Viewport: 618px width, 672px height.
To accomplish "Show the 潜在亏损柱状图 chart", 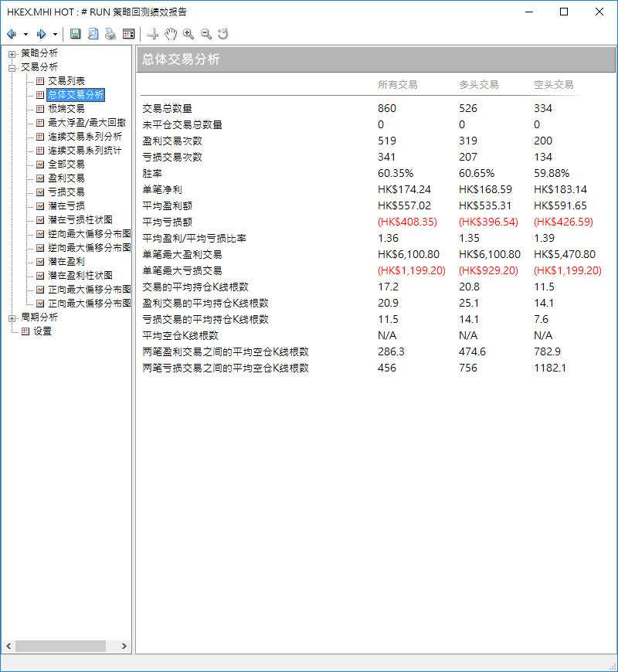I will [x=80, y=220].
